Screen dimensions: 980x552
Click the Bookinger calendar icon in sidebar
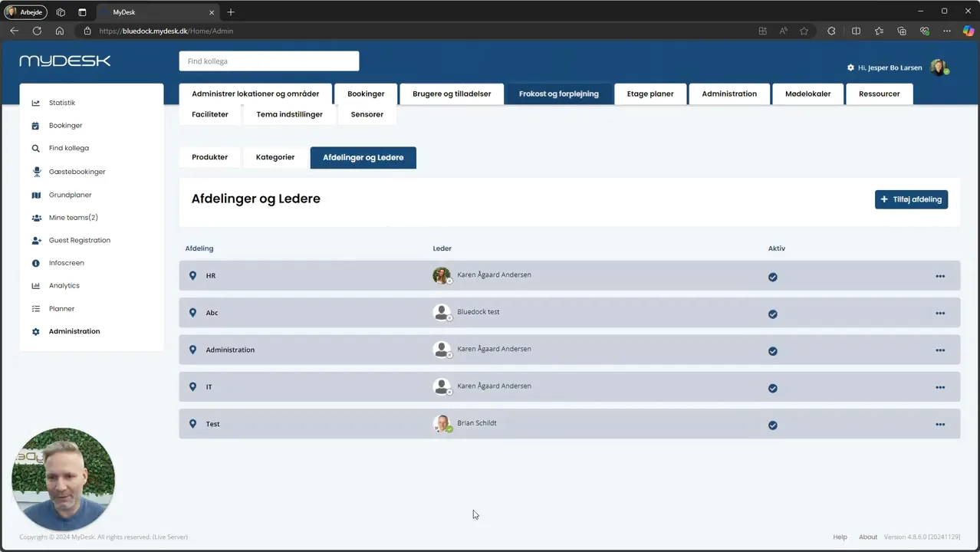click(x=35, y=126)
